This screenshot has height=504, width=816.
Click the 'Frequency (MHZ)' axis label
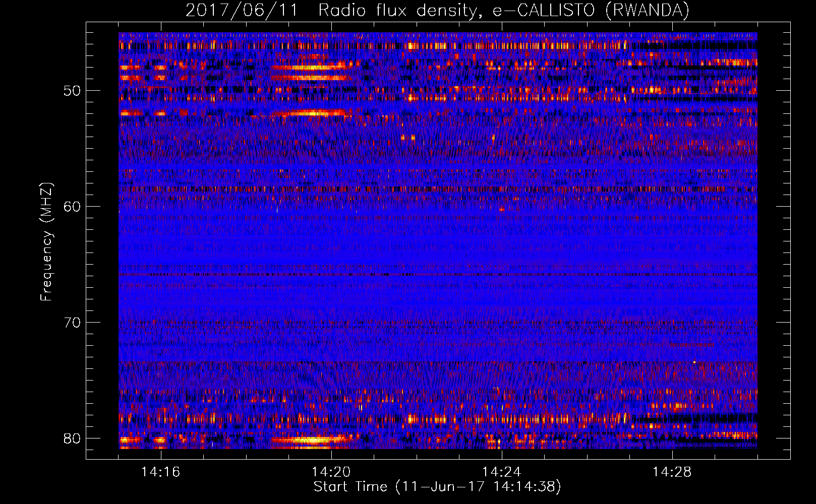click(46, 241)
